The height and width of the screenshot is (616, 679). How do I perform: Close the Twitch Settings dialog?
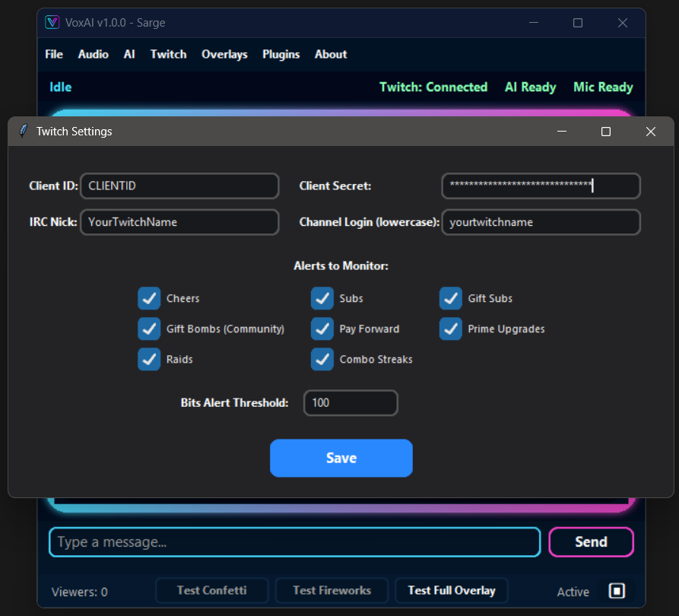[x=650, y=132]
